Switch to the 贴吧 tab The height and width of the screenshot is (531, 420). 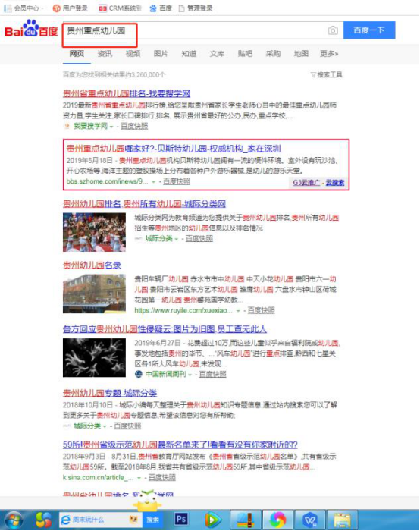click(245, 54)
